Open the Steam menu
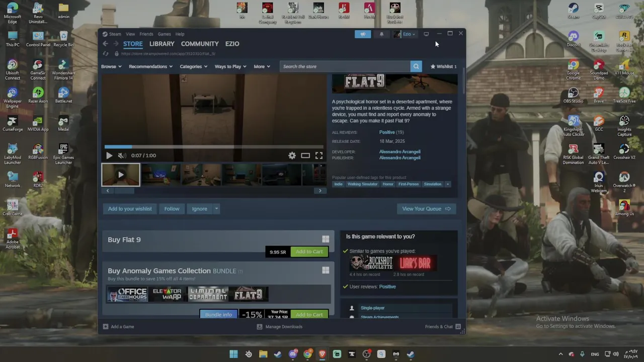Screen dimensions: 644x362 pyautogui.click(x=115, y=34)
